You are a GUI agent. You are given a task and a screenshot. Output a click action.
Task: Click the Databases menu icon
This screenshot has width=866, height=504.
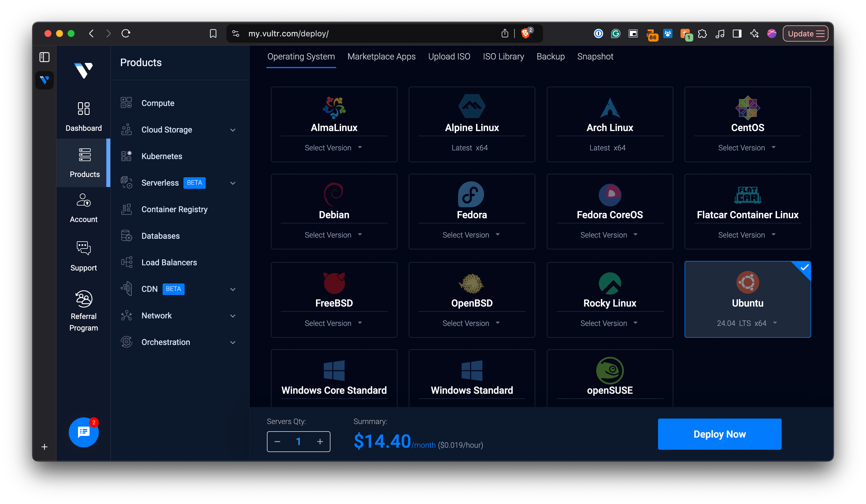(126, 236)
